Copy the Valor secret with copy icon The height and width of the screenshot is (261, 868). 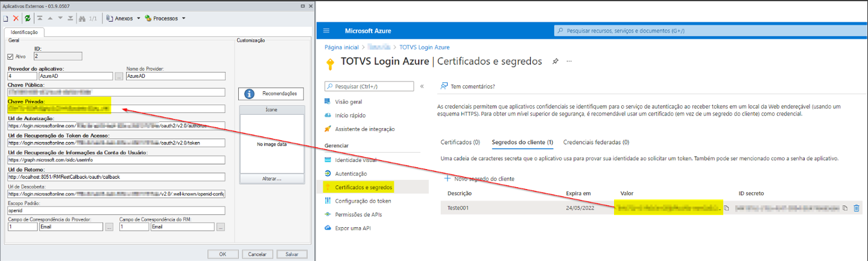pos(727,208)
